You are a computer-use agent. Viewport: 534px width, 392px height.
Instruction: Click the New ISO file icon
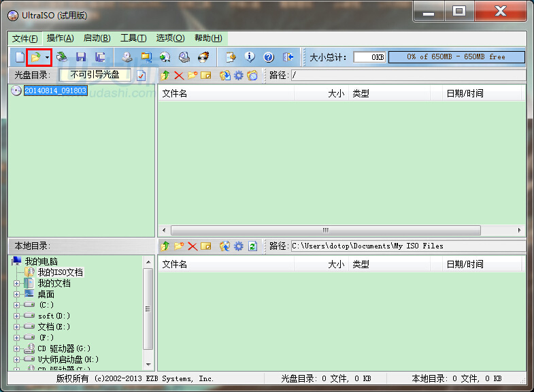(x=20, y=57)
